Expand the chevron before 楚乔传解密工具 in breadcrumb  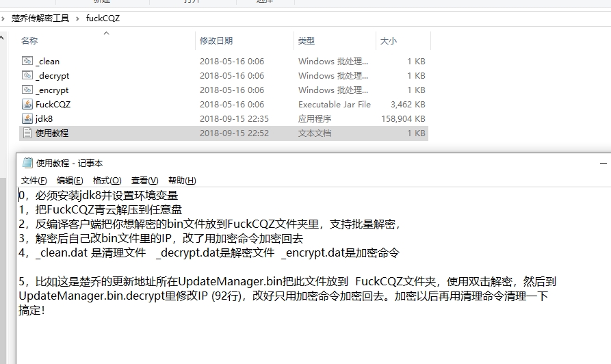pos(3,18)
